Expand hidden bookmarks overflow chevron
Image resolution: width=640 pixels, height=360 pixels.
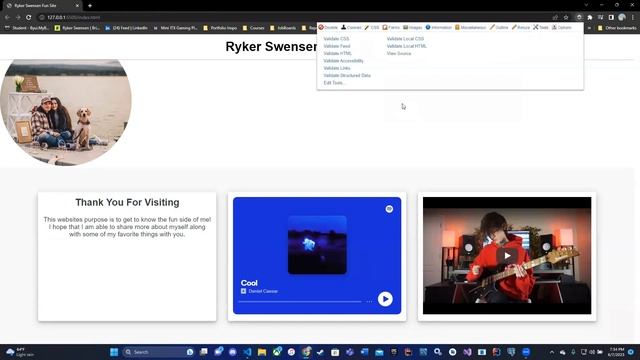(589, 28)
